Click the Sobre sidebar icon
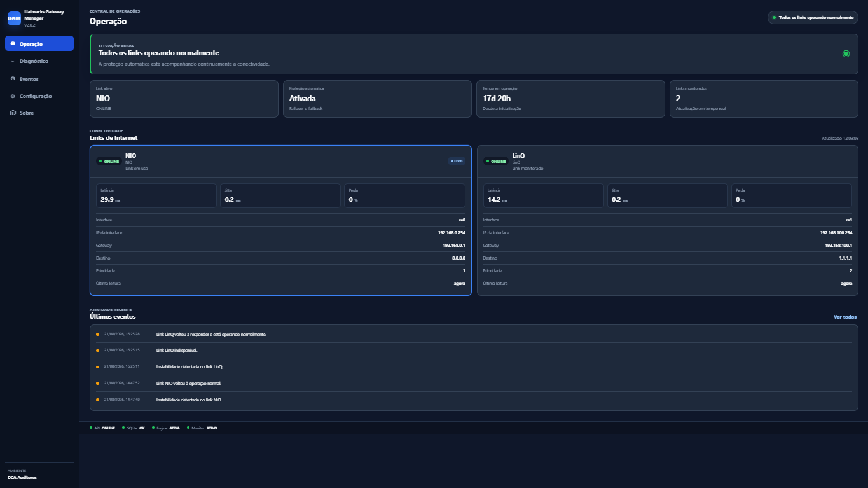This screenshot has width=868, height=488. [13, 113]
